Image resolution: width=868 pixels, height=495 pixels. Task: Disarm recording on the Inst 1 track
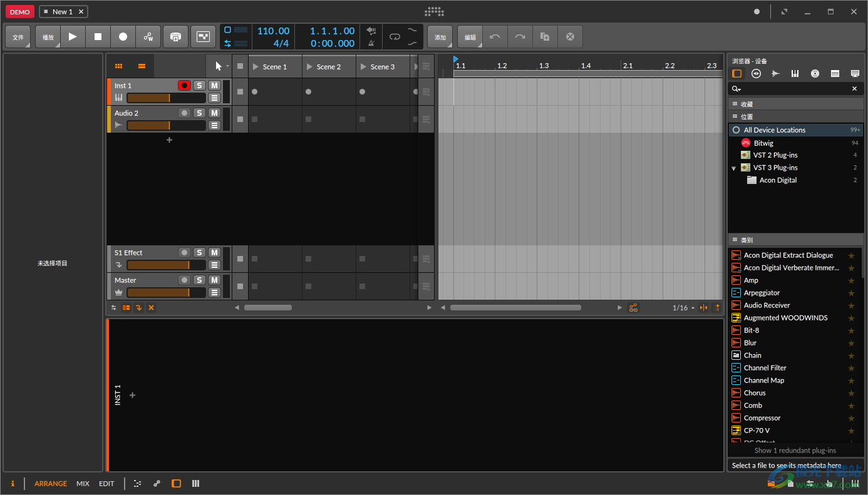184,85
